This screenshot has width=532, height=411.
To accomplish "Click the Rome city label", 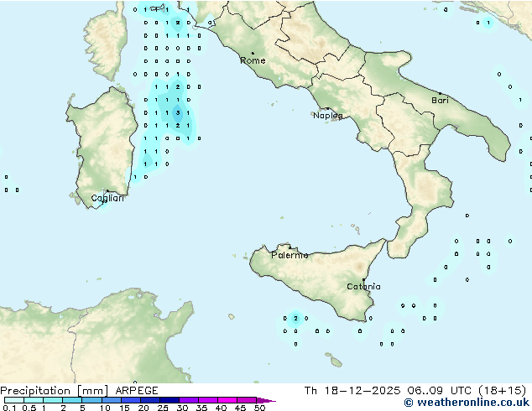I will click(253, 60).
